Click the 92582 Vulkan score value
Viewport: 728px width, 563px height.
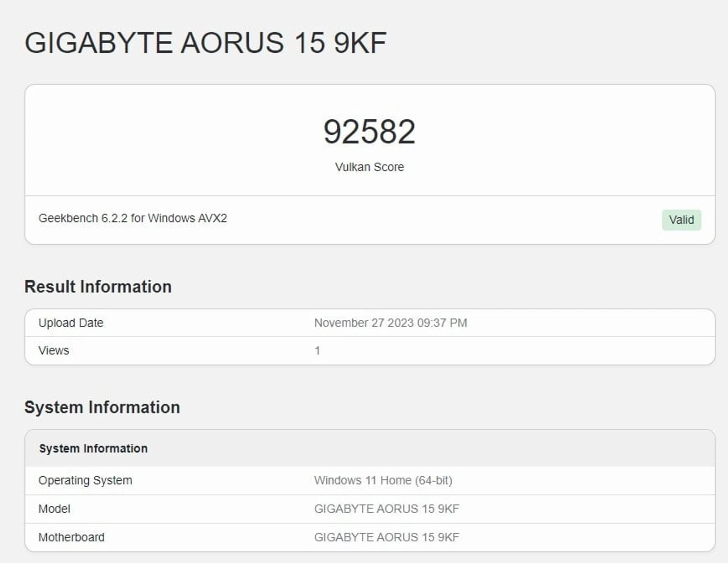coord(370,132)
